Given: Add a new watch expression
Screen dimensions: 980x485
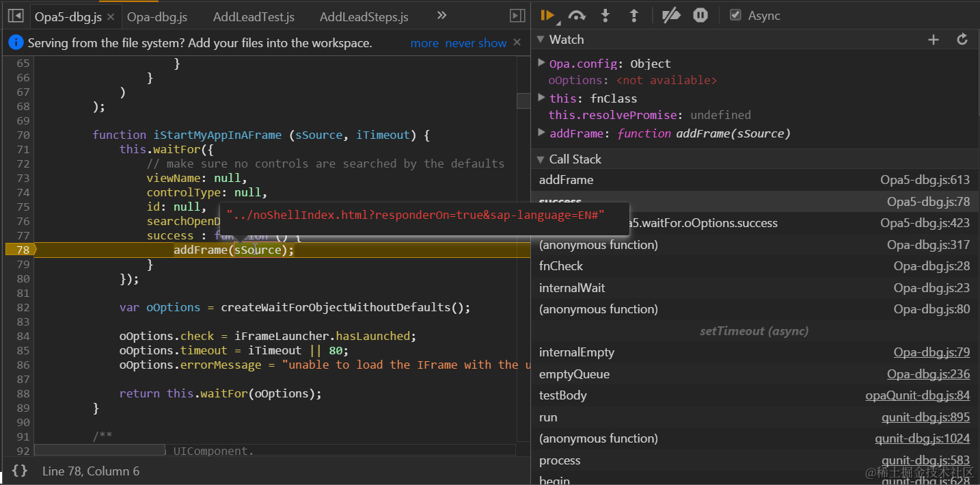Looking at the screenshot, I should (934, 40).
